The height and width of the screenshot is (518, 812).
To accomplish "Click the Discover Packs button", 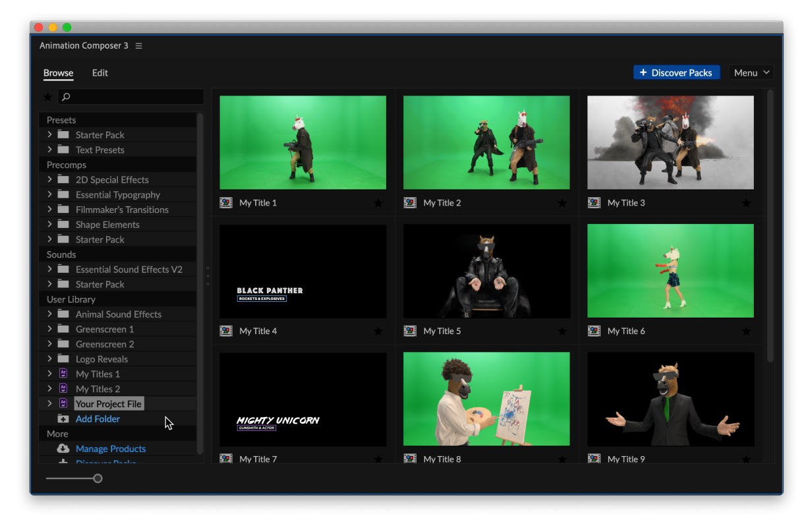I will pos(676,72).
